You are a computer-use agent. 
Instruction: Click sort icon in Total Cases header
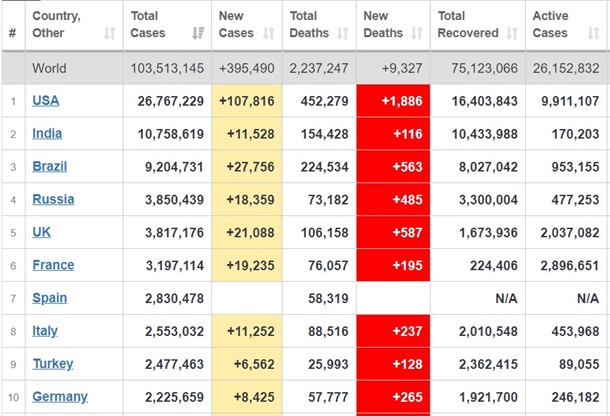197,33
